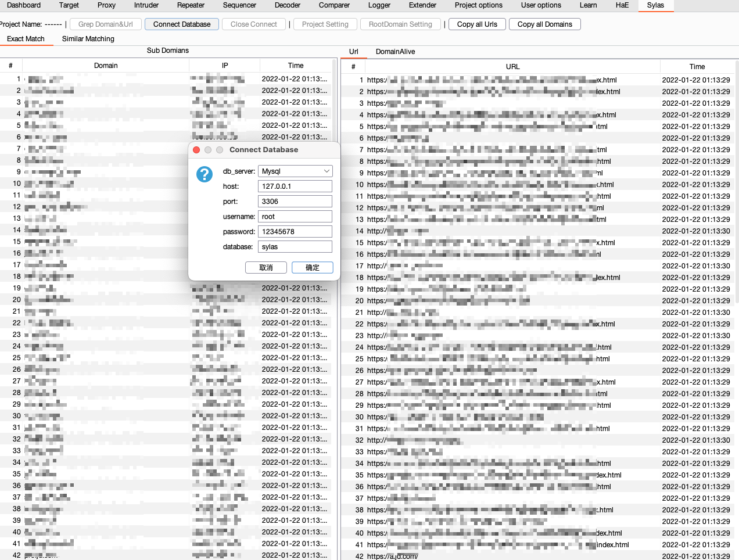Sort sub domains by Time column header
Image resolution: width=739 pixels, height=560 pixels.
point(296,66)
